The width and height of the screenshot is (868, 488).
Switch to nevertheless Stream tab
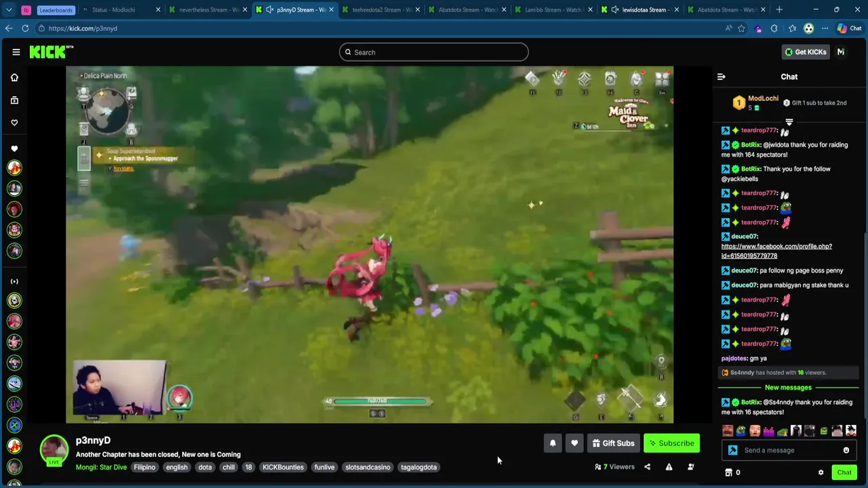click(x=208, y=9)
